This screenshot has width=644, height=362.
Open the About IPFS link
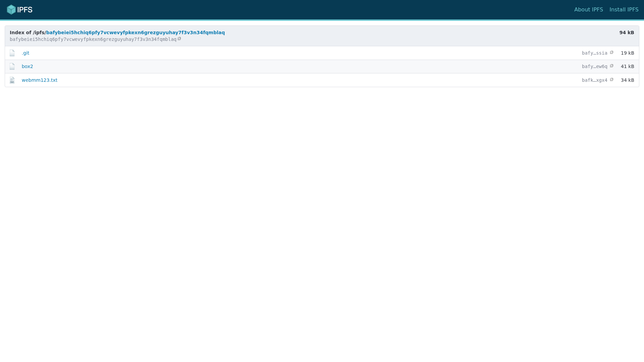[588, 10]
